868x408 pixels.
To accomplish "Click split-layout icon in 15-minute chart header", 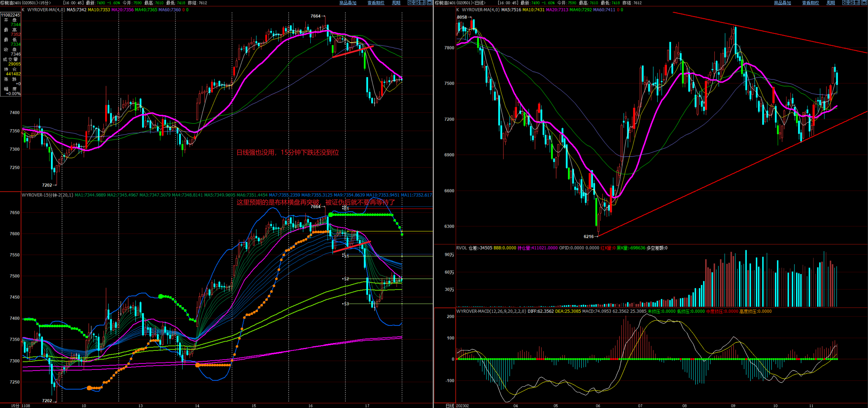I will pyautogui.click(x=423, y=3).
